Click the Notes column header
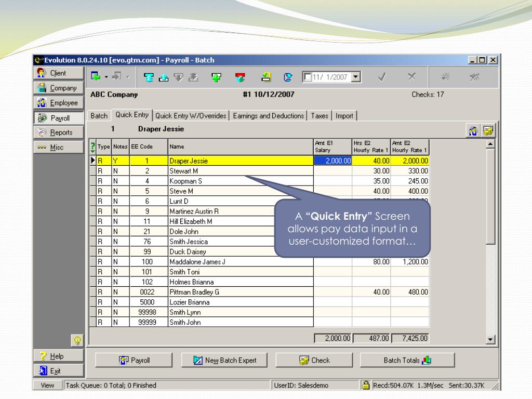Viewport: 532px width, 399px height. [121, 147]
